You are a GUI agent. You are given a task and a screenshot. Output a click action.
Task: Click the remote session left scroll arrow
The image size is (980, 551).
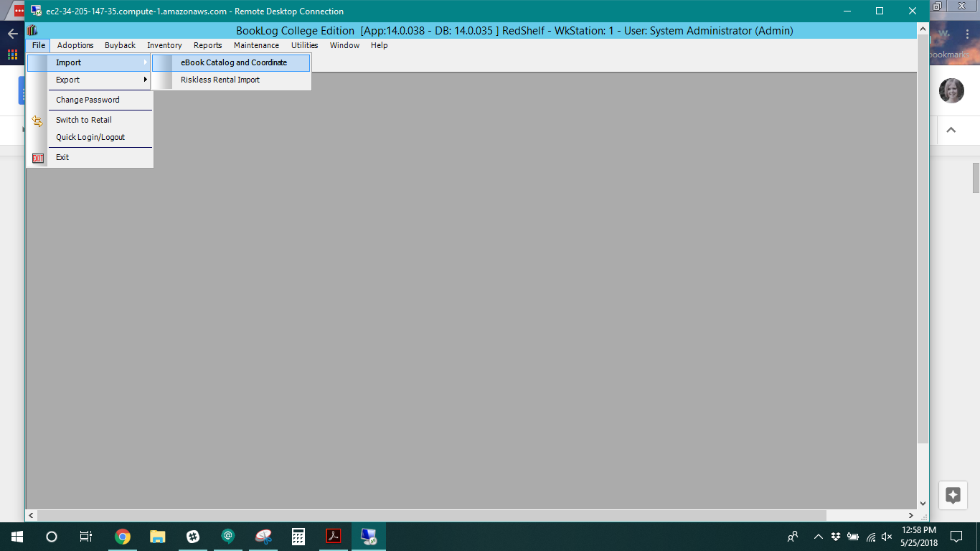[x=31, y=515]
